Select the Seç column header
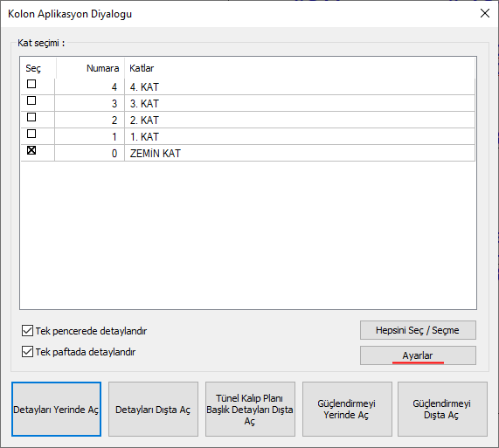Viewport: 499px width, 448px height. (38, 68)
